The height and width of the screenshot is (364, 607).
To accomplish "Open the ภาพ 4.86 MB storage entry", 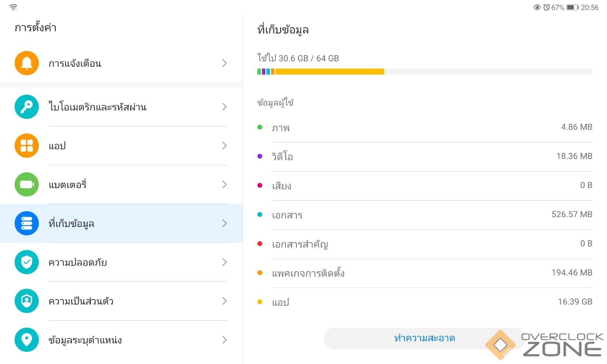I will coord(424,127).
